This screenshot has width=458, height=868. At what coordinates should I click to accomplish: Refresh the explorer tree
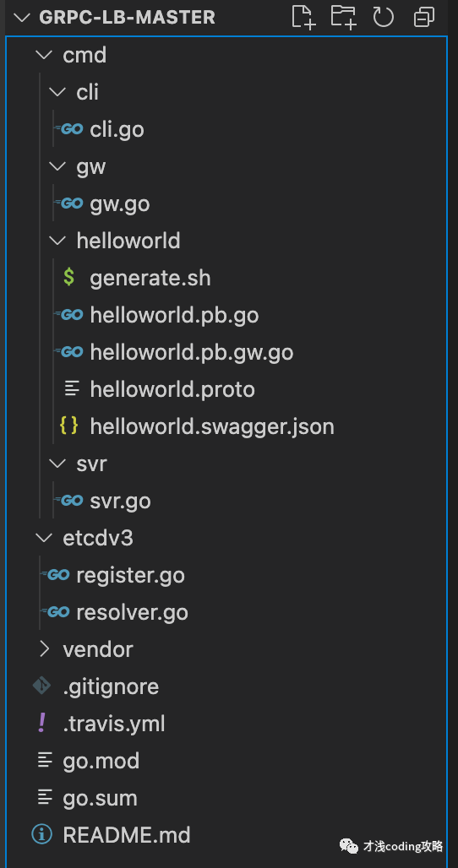[384, 17]
